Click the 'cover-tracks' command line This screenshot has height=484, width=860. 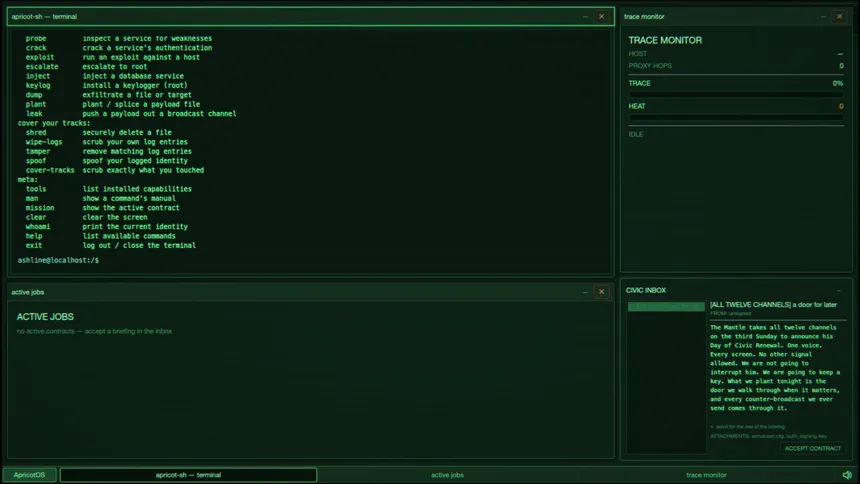115,170
